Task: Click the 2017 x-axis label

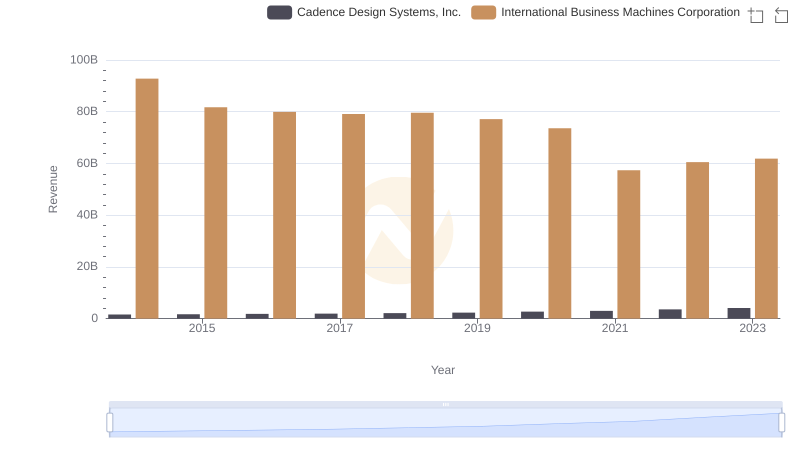Action: tap(340, 328)
